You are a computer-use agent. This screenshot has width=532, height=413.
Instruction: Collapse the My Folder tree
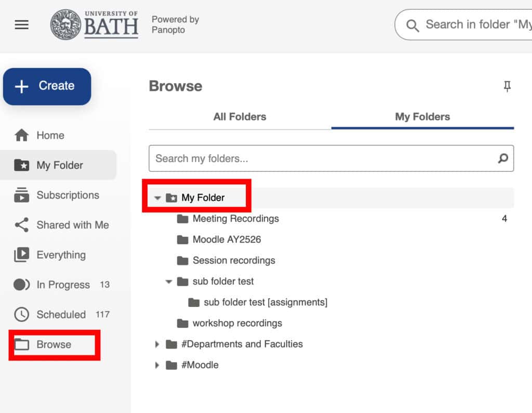pyautogui.click(x=157, y=197)
